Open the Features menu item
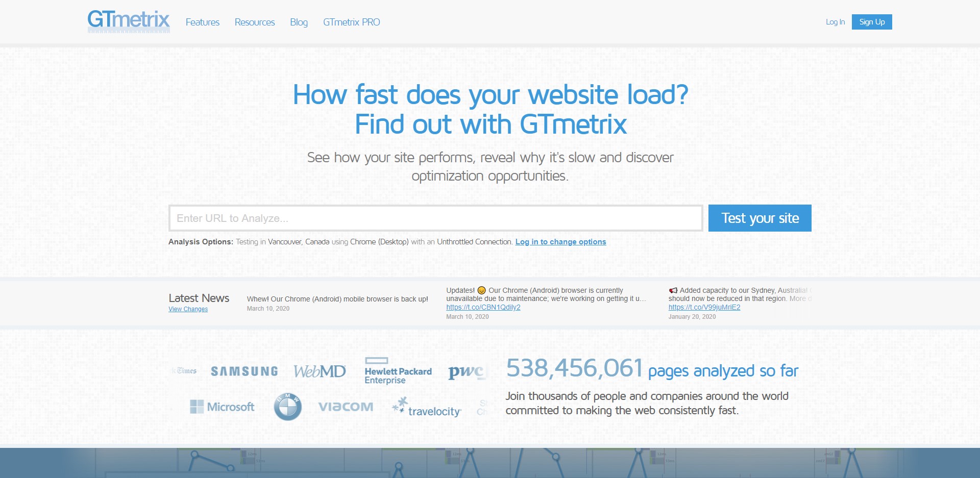The width and height of the screenshot is (980, 478). coord(203,22)
